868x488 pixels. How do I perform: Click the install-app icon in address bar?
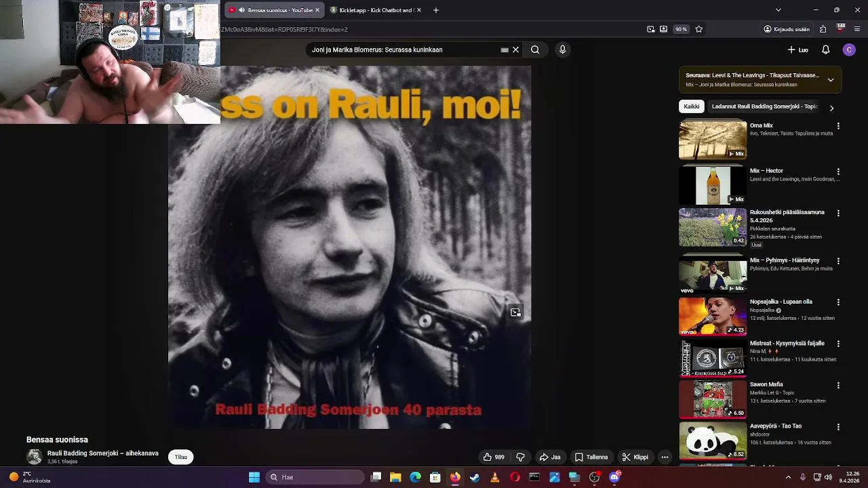[x=663, y=29]
